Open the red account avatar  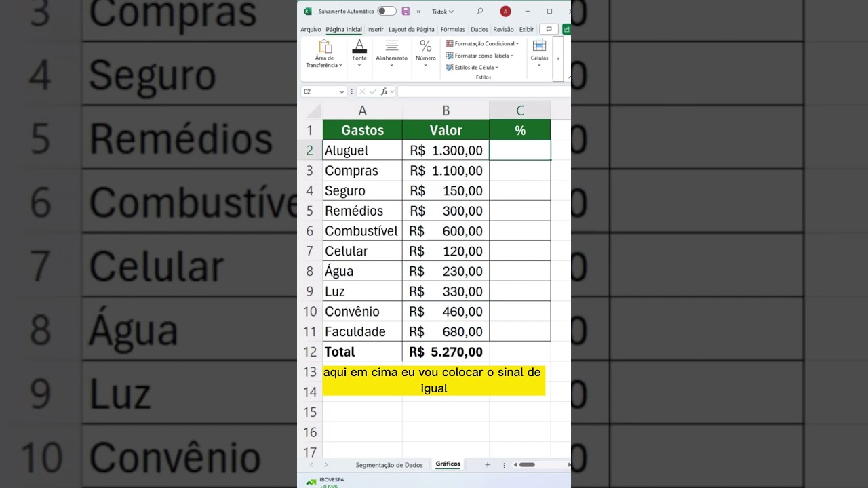click(505, 12)
